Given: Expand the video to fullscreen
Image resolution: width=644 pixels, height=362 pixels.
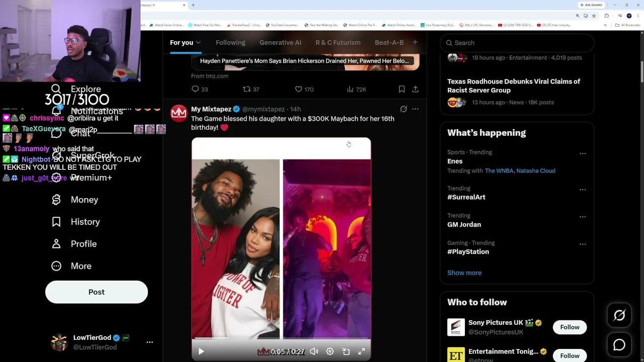Looking at the screenshot, I should point(361,351).
